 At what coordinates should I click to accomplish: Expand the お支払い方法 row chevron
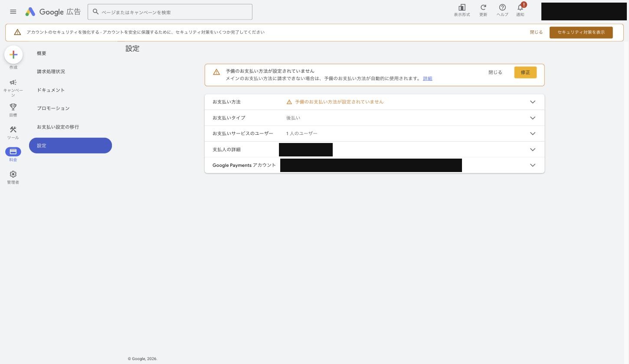pyautogui.click(x=533, y=102)
